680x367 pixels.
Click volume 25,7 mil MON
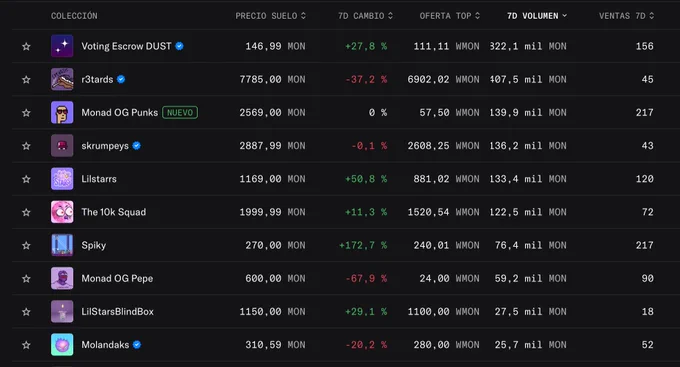530,345
